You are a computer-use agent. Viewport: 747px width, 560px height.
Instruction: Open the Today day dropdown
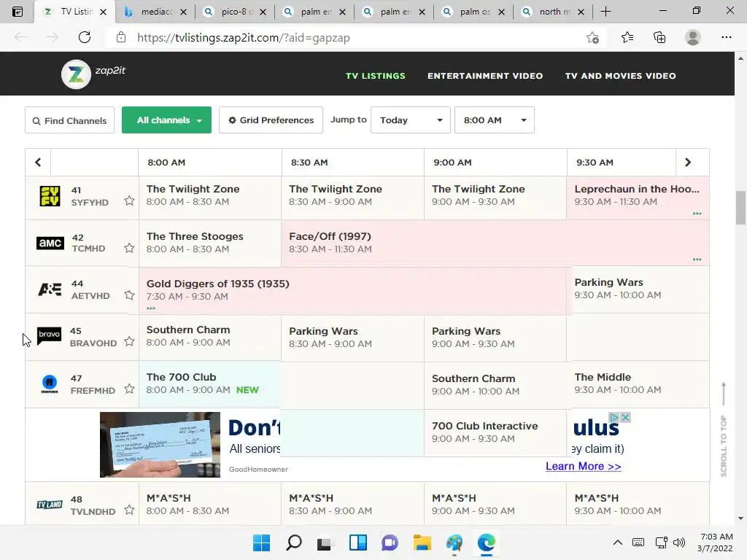tap(411, 120)
